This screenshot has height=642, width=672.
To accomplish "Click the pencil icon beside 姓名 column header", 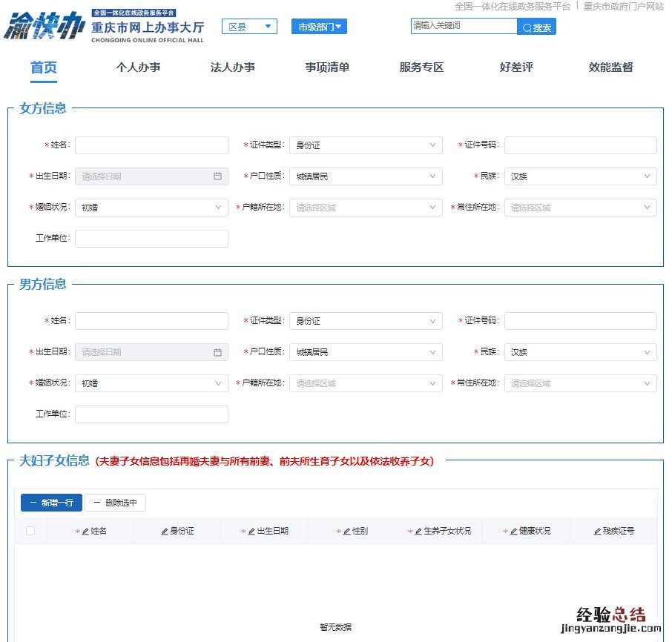I will pyautogui.click(x=85, y=532).
